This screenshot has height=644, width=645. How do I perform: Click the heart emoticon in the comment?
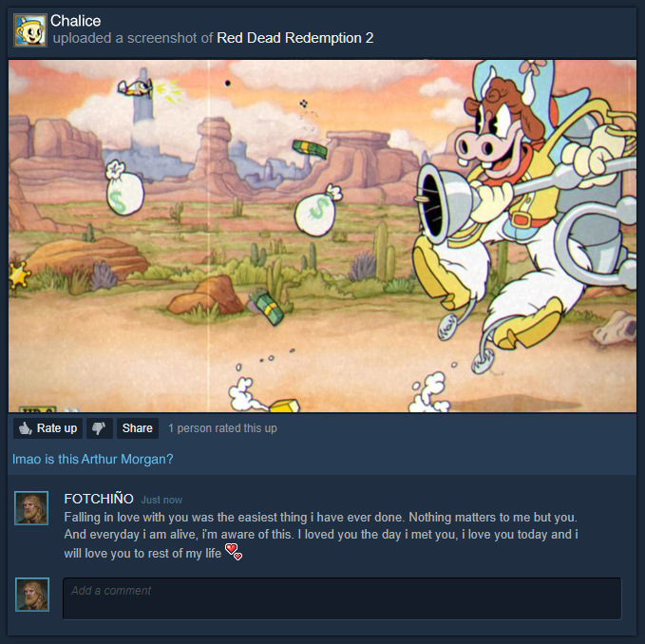(x=234, y=552)
